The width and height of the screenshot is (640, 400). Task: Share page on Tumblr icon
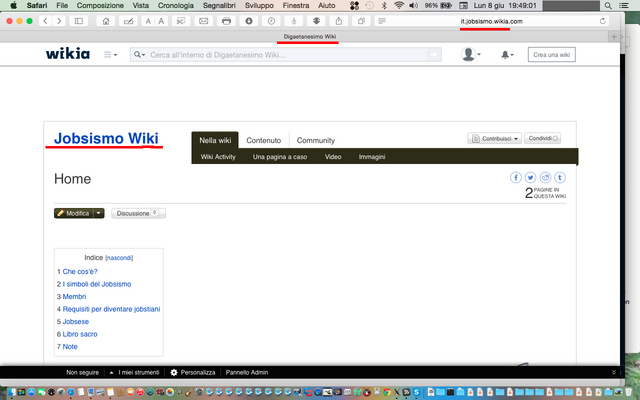(x=560, y=178)
